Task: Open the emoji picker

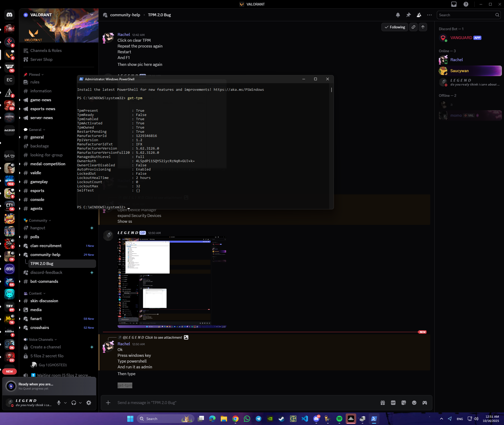Action: 414,403
